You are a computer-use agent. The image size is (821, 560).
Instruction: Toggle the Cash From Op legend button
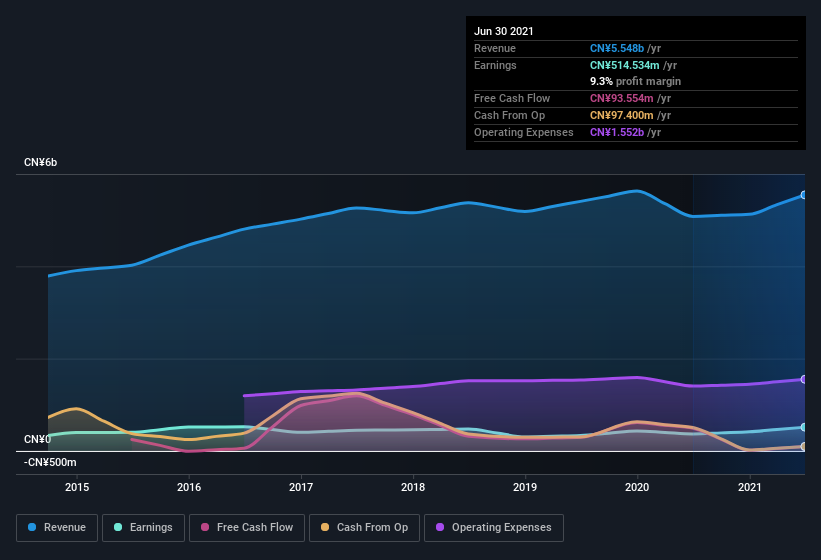pyautogui.click(x=364, y=528)
